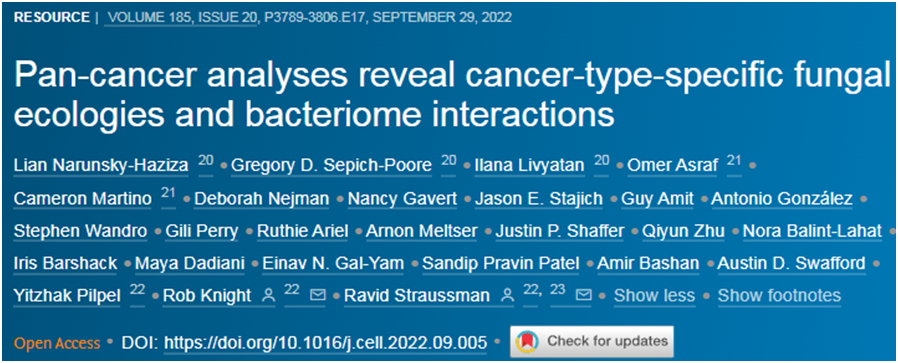
Task: Open Volume 185, Issue 20 link
Action: 182,18
